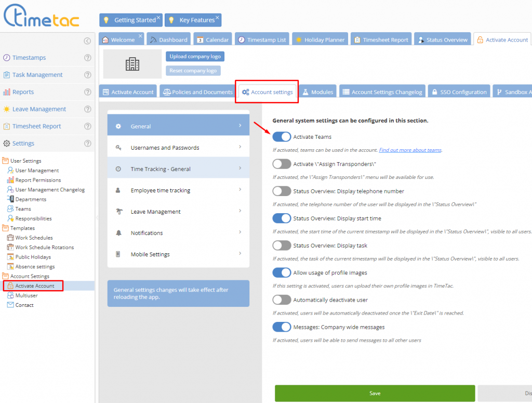Click the company logo placeholder image
This screenshot has height=403, width=532.
tap(132, 64)
